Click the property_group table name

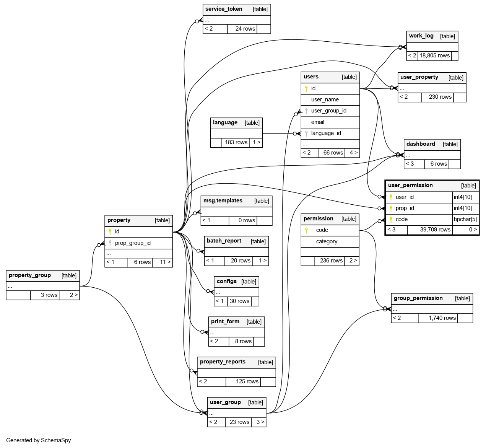click(30, 275)
